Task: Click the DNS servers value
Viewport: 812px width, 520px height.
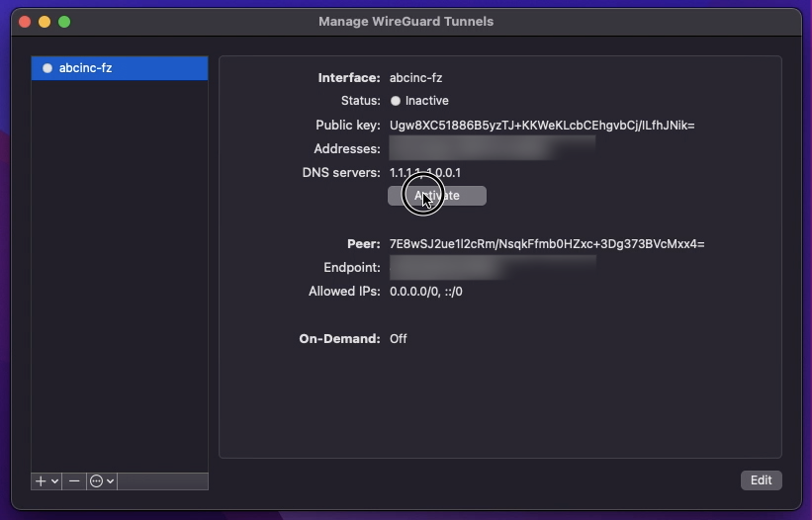Action: pyautogui.click(x=425, y=173)
